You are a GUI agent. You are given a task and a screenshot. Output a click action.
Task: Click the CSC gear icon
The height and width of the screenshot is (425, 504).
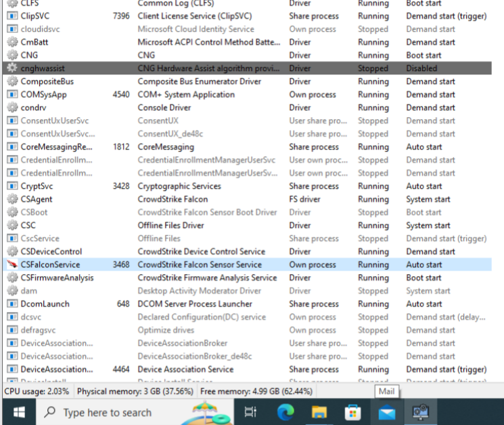[12, 225]
